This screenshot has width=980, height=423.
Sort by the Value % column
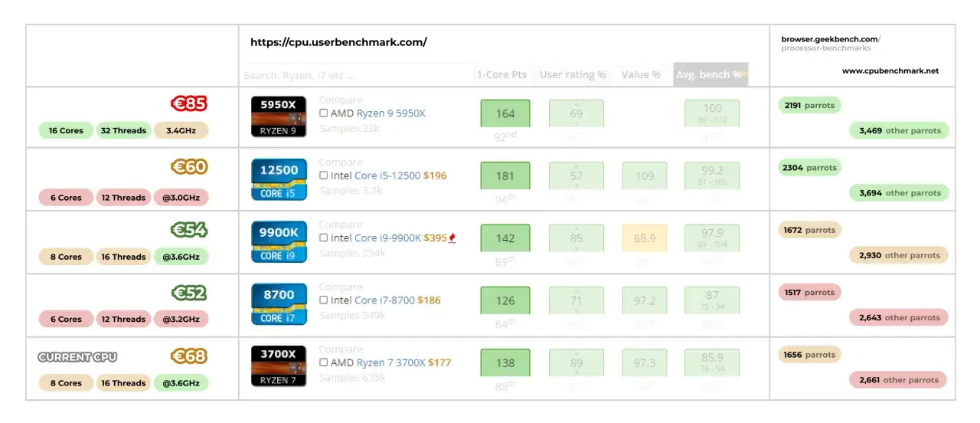click(x=641, y=74)
